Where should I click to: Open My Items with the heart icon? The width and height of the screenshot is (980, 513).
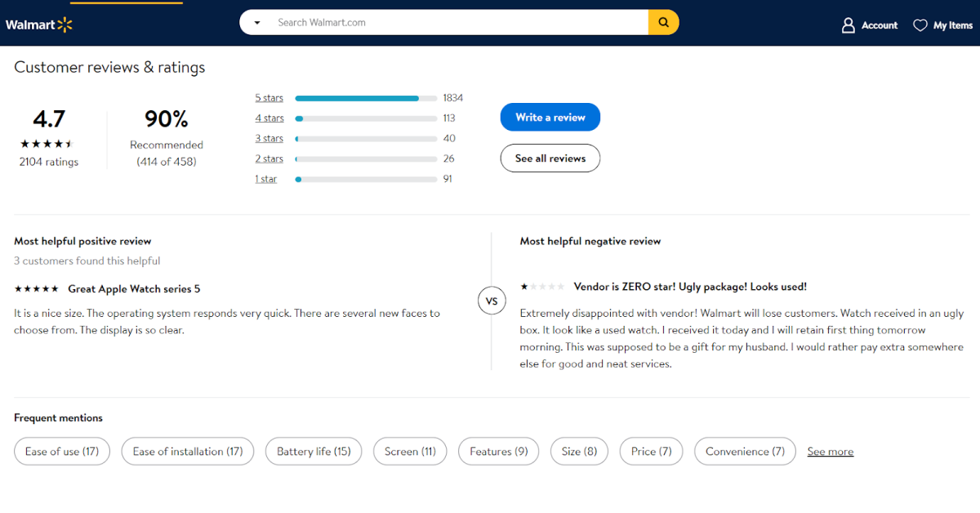(920, 25)
